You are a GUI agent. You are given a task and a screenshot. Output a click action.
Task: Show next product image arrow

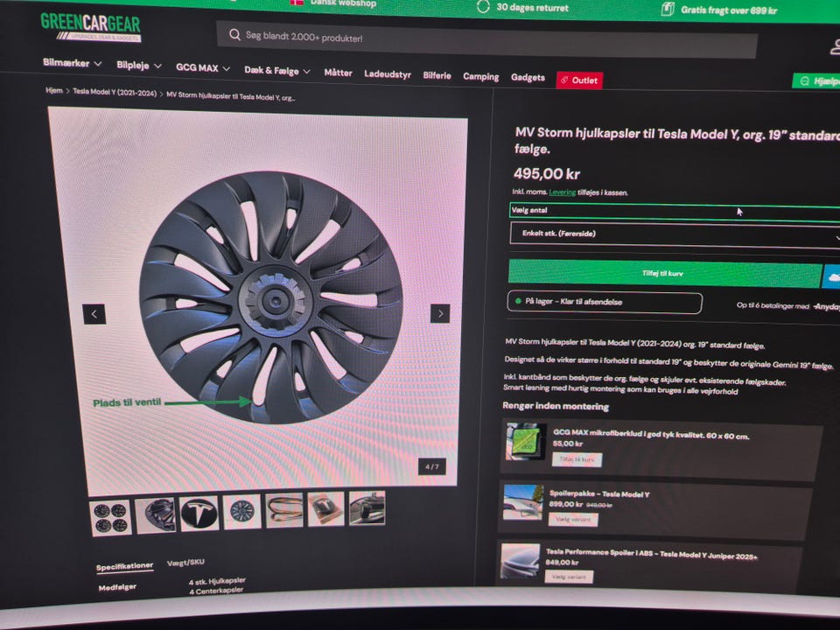440,313
